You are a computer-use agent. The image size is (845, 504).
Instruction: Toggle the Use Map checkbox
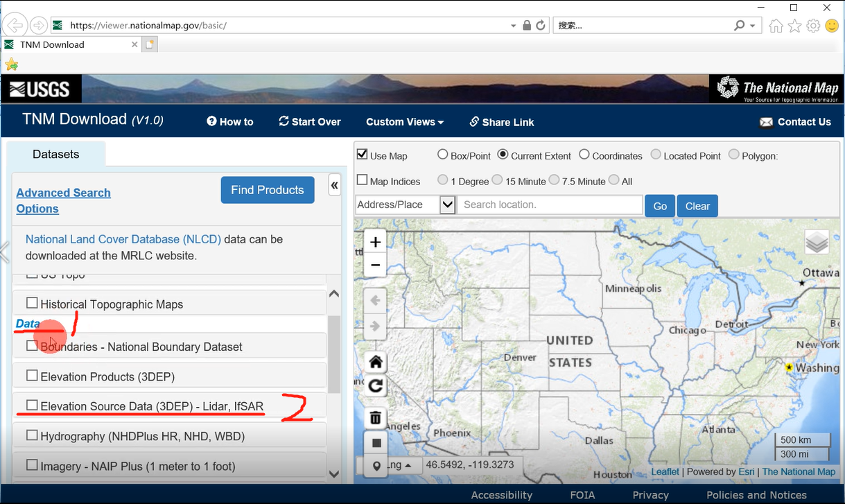(x=362, y=155)
